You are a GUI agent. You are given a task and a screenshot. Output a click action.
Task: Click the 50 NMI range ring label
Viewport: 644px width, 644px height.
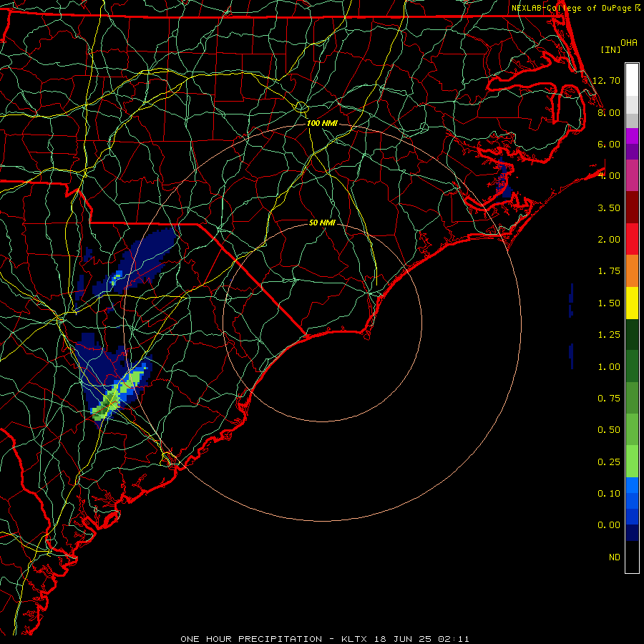tap(322, 223)
